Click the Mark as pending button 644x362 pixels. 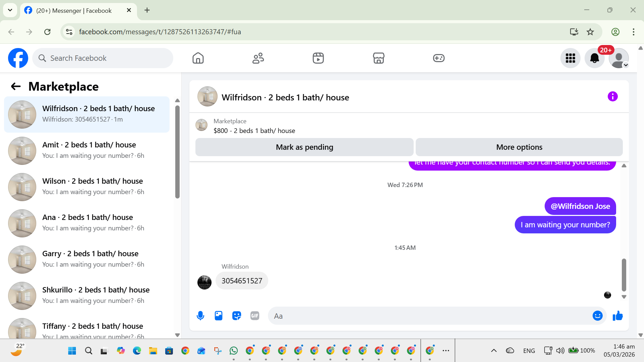(x=305, y=147)
